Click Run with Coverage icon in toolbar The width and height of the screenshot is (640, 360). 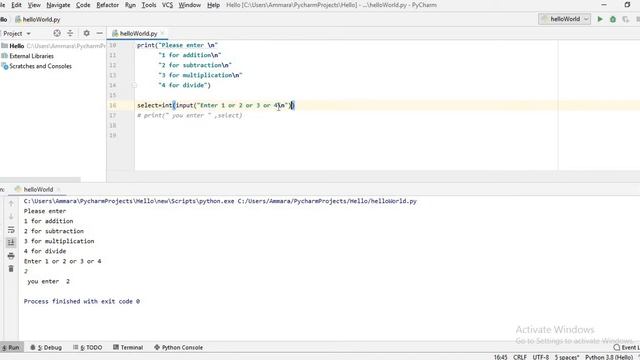pos(626,19)
